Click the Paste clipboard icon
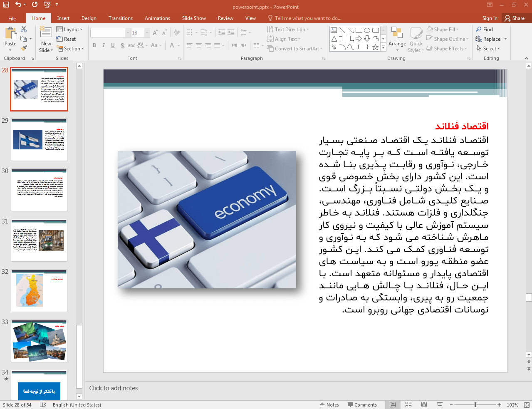This screenshot has width=532, height=409. [x=10, y=33]
